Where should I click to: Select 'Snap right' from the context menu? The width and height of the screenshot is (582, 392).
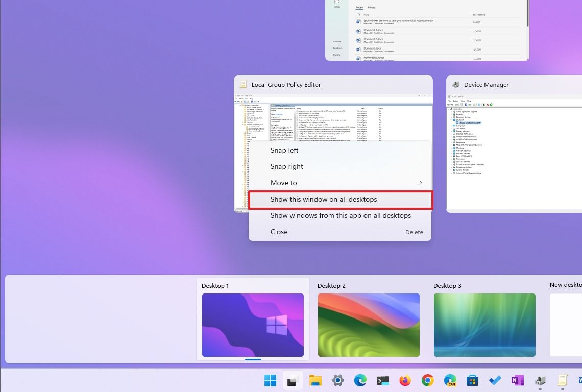tap(286, 166)
